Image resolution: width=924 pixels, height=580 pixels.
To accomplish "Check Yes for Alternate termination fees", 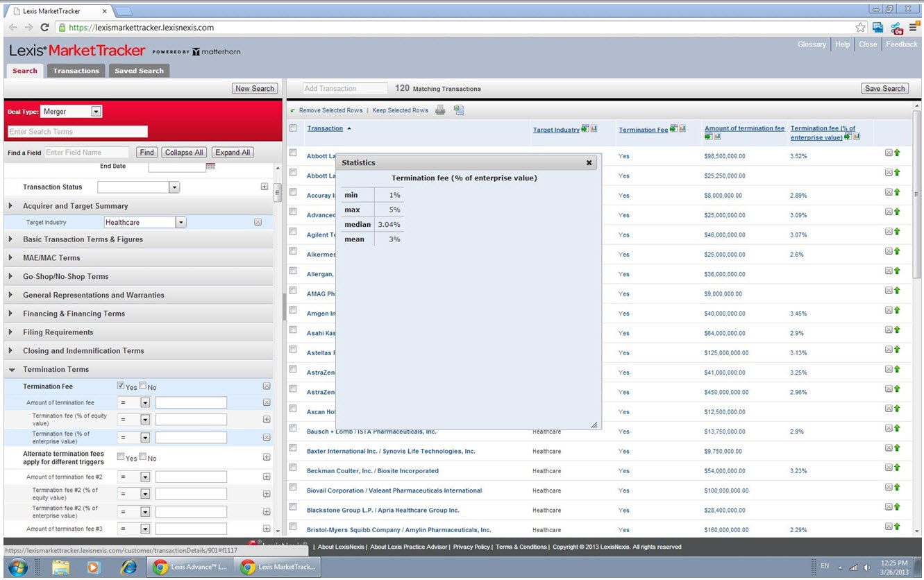I will point(121,457).
